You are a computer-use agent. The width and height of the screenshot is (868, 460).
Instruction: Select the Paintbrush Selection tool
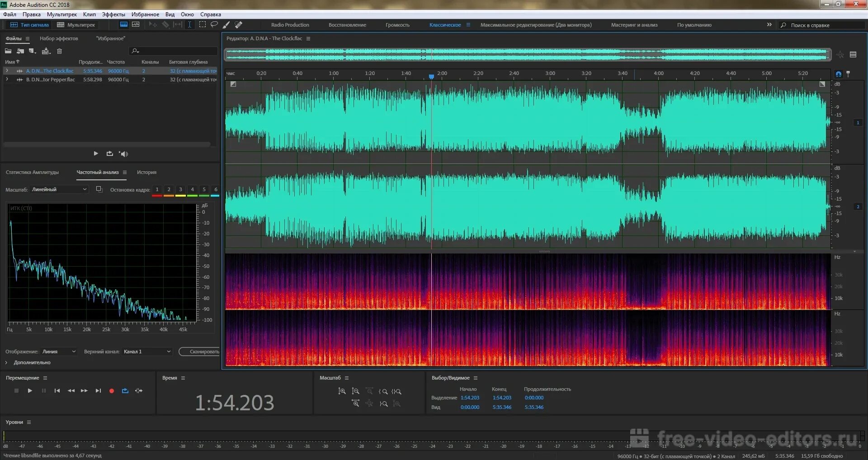pos(226,24)
